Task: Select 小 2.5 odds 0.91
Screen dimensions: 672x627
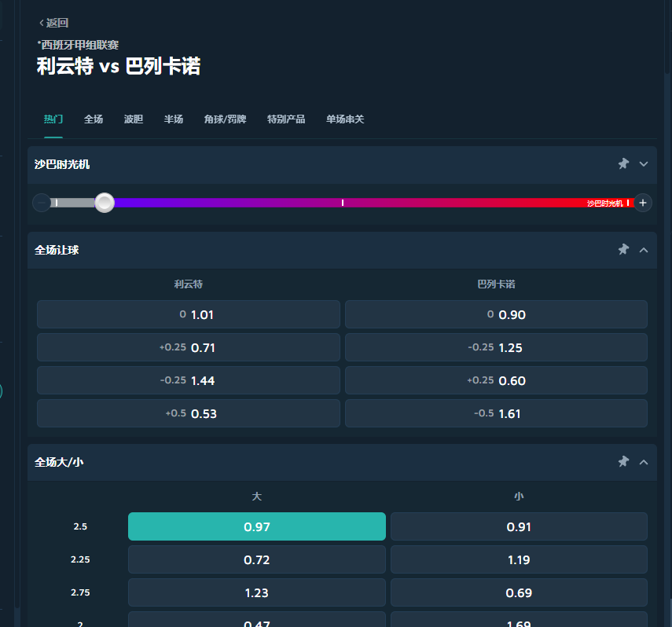Action: (519, 526)
